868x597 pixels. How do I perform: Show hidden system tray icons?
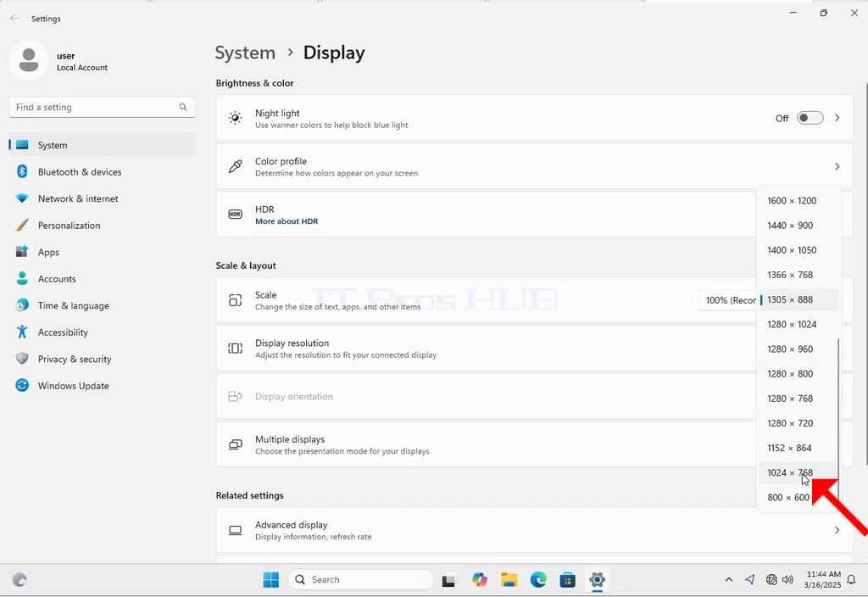click(728, 580)
